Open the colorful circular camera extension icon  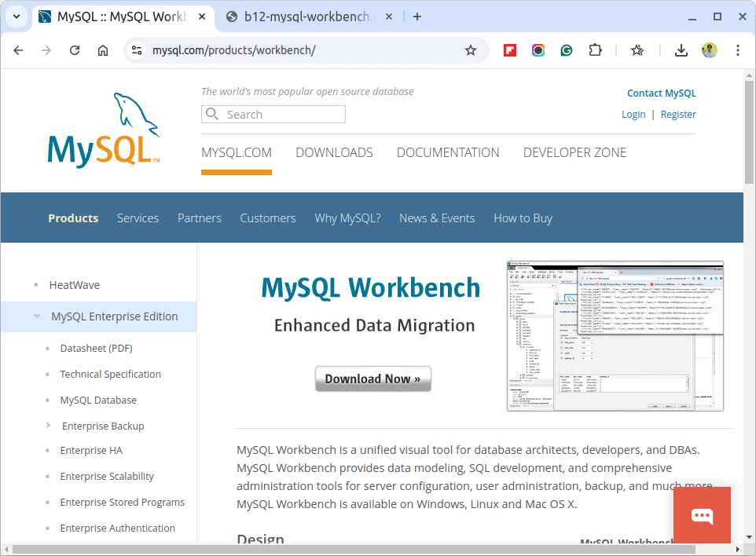[x=538, y=50]
